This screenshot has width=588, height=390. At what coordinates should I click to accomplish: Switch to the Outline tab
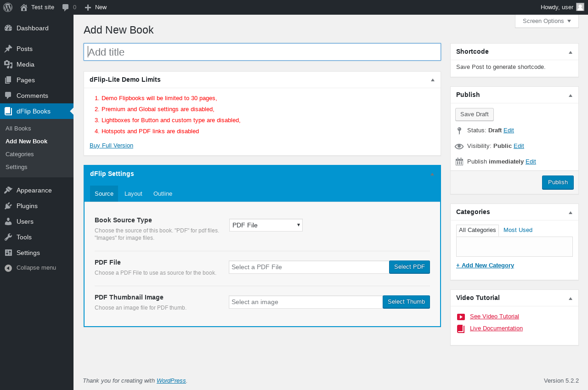[163, 194]
